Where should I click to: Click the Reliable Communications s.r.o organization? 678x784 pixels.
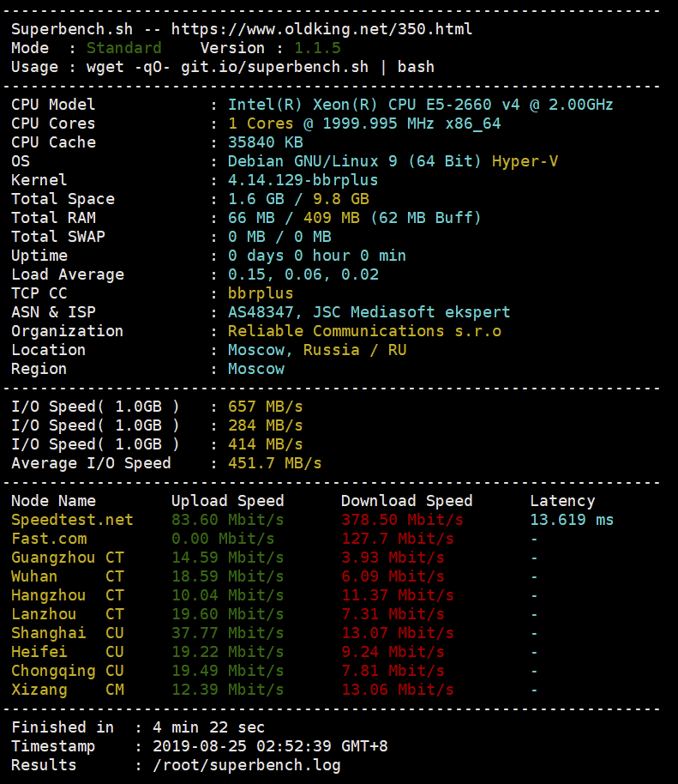click(364, 331)
